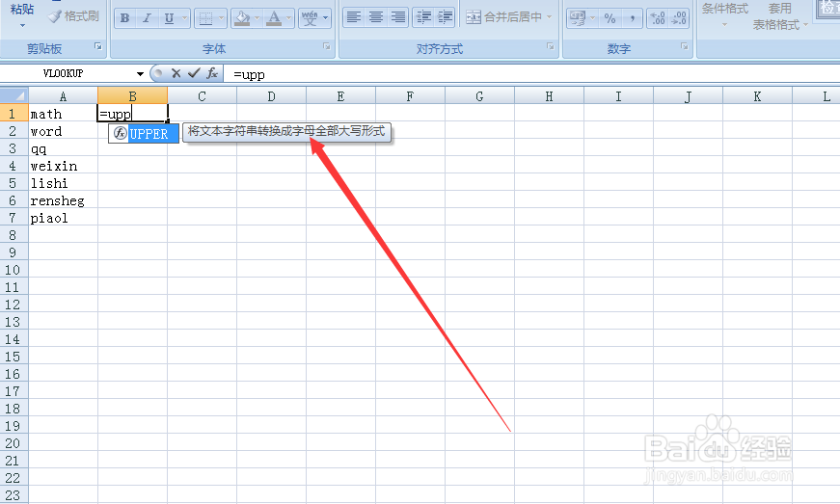Open font color dropdown arrow
The image size is (840, 504).
[289, 18]
